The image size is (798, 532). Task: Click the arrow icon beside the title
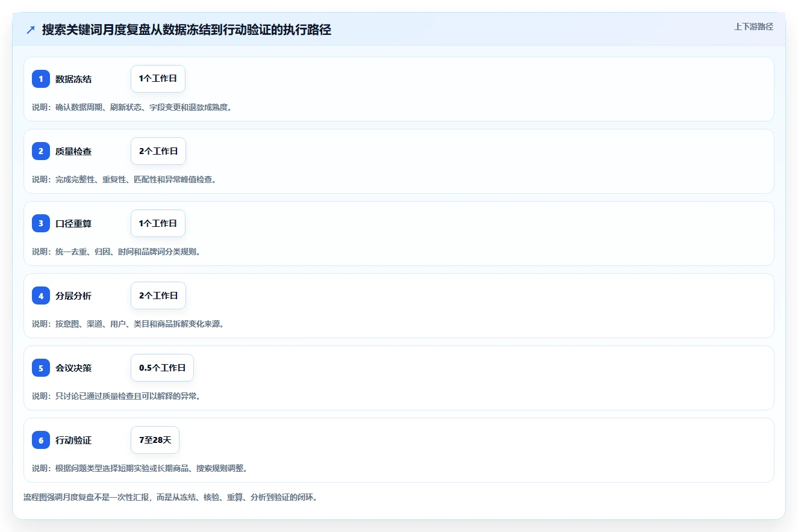point(31,29)
